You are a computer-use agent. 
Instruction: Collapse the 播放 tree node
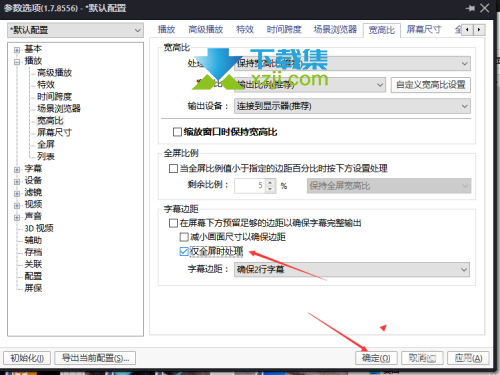point(17,62)
